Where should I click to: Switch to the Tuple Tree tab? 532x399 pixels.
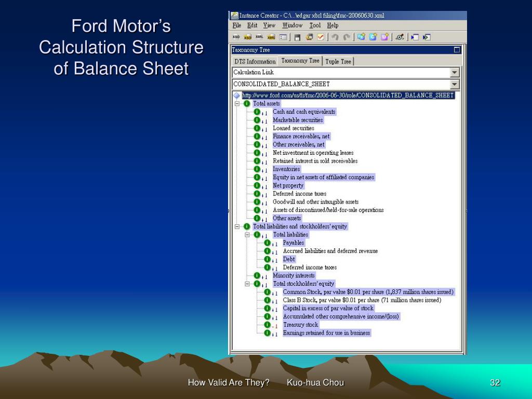click(338, 61)
